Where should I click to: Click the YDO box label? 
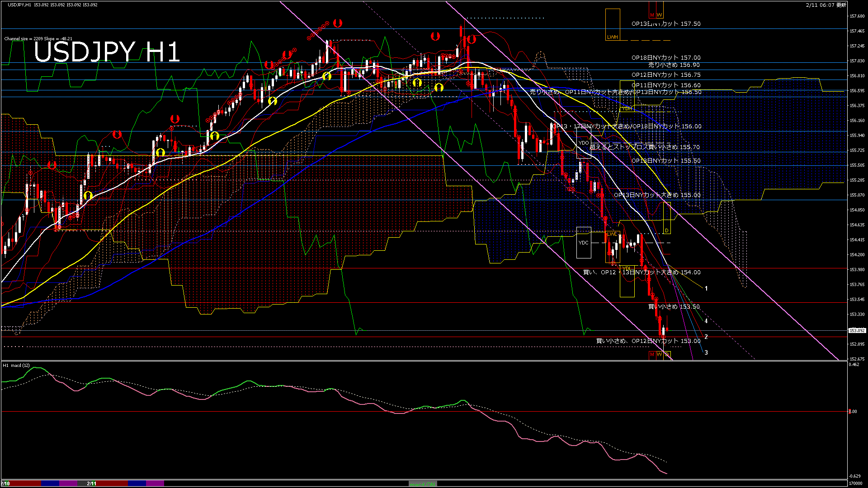click(x=584, y=143)
